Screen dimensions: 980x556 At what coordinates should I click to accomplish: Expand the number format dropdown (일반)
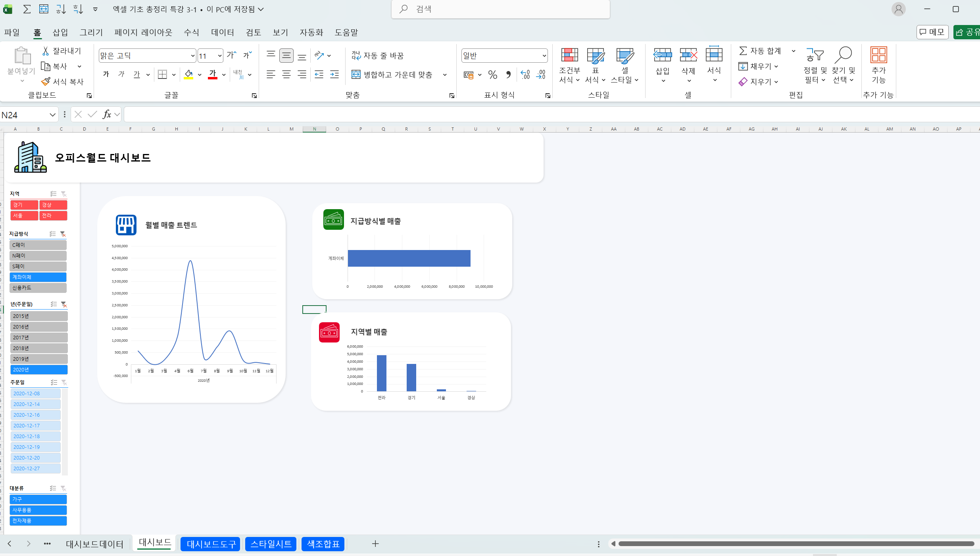tap(544, 56)
